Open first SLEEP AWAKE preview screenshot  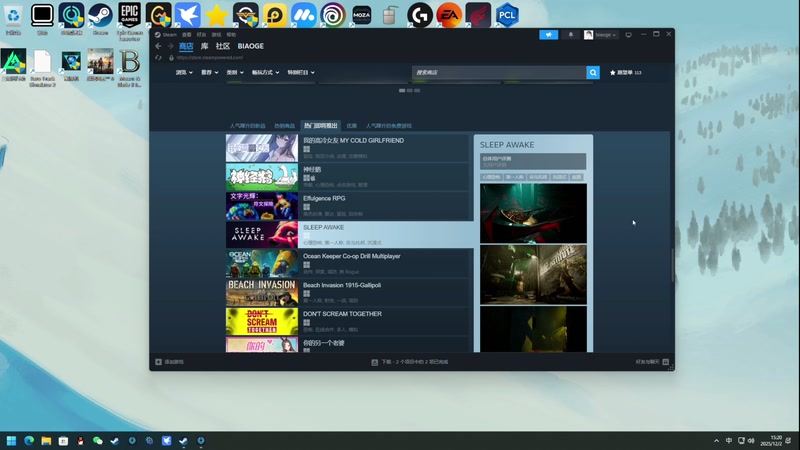[x=533, y=213]
